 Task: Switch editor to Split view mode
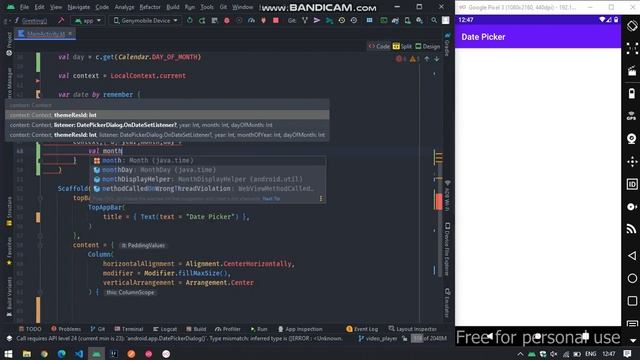click(402, 46)
